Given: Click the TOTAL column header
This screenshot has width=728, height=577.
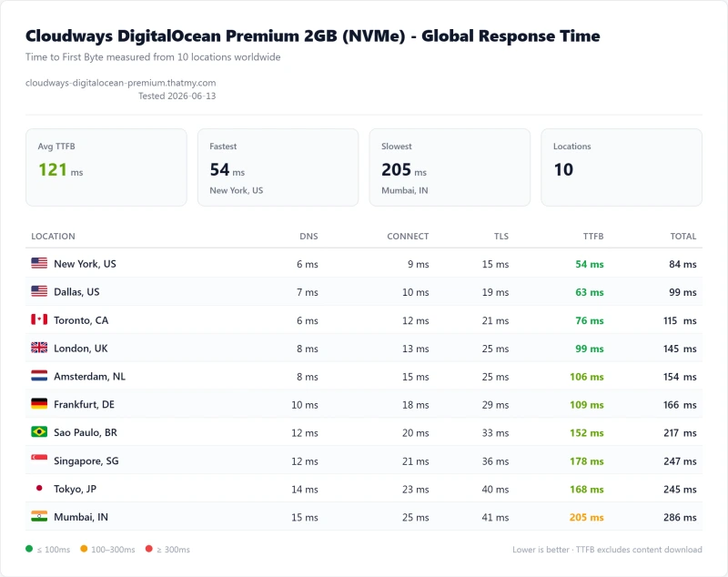Looking at the screenshot, I should (683, 237).
